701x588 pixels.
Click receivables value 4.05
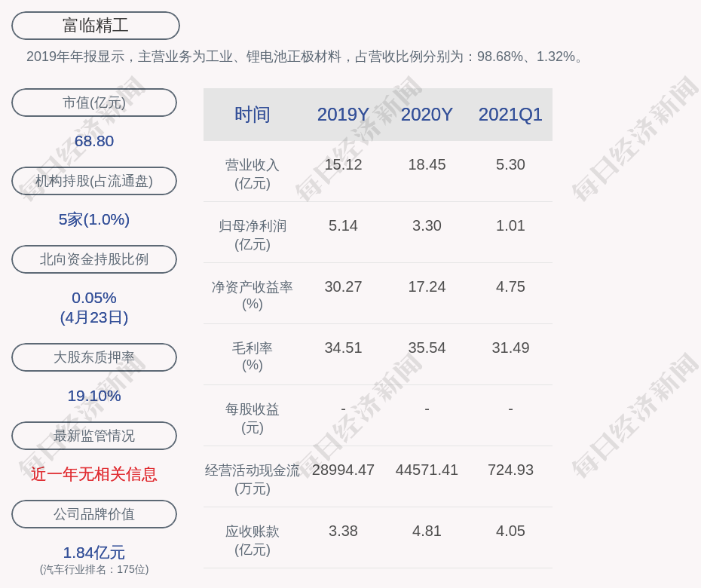510,531
